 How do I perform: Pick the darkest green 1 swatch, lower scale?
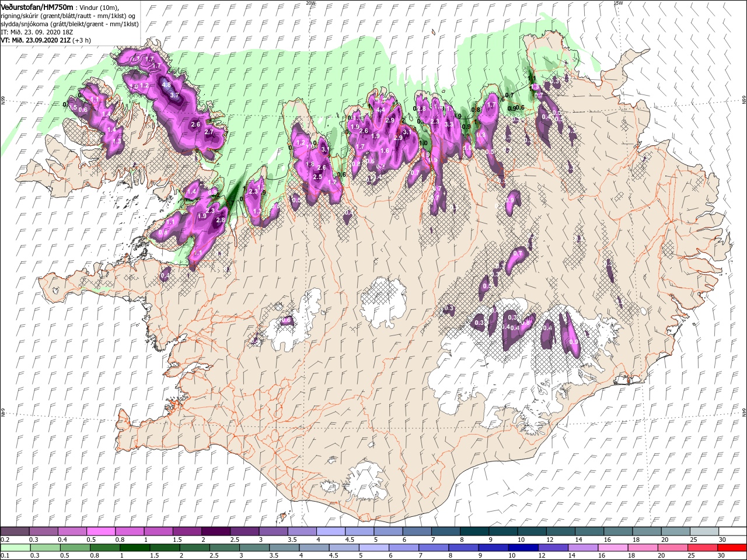[135, 548]
